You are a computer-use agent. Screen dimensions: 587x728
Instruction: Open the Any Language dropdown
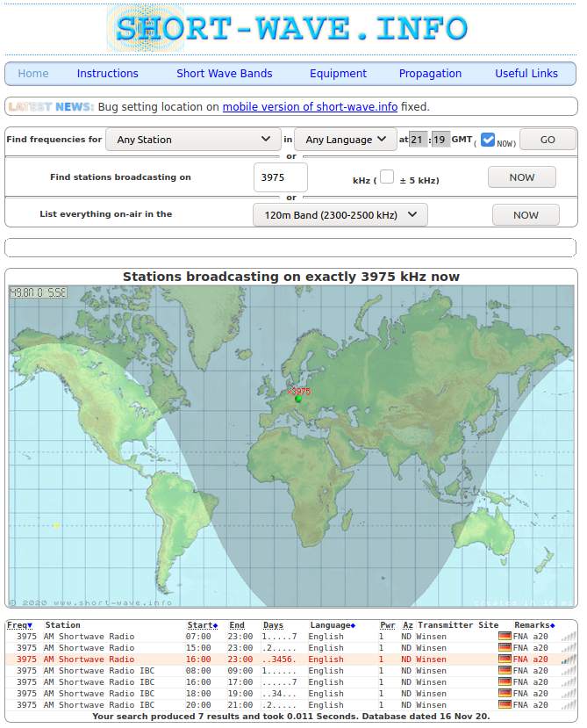click(346, 140)
